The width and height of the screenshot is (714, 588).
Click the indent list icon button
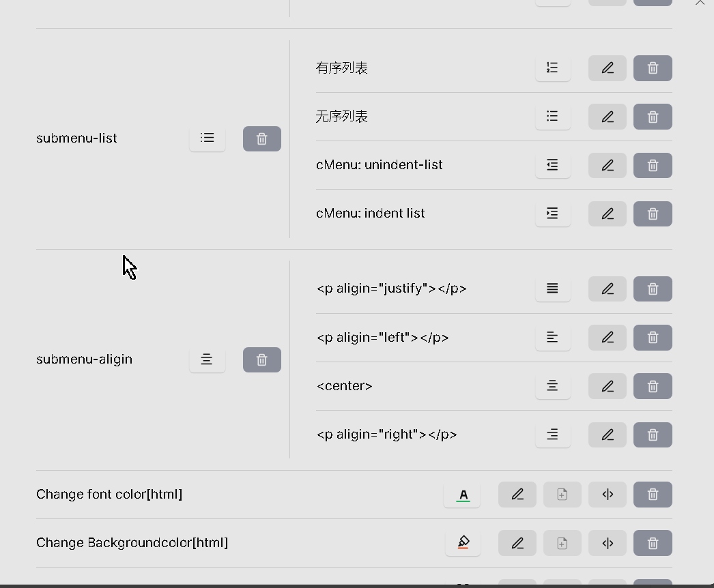pos(552,214)
